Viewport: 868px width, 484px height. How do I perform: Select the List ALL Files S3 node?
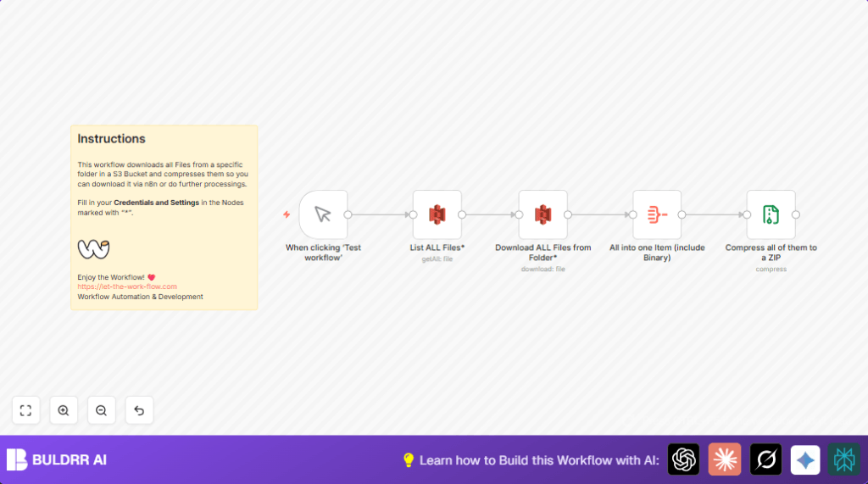click(x=437, y=214)
